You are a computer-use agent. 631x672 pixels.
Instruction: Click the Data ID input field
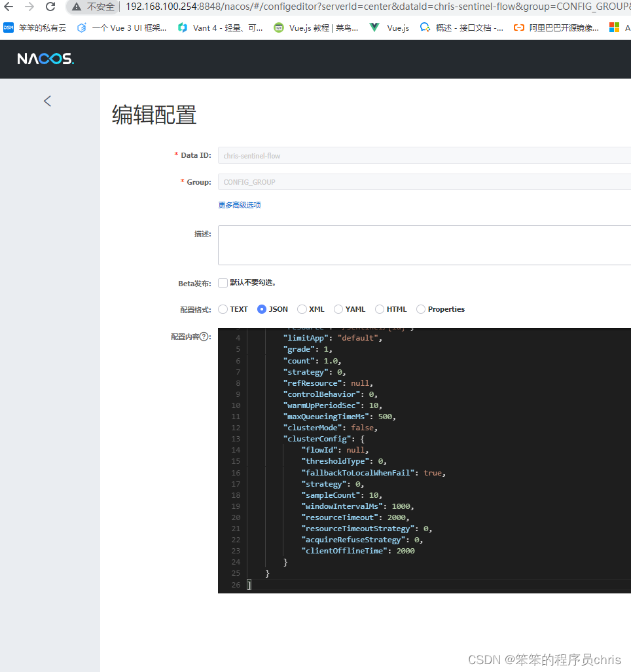424,156
